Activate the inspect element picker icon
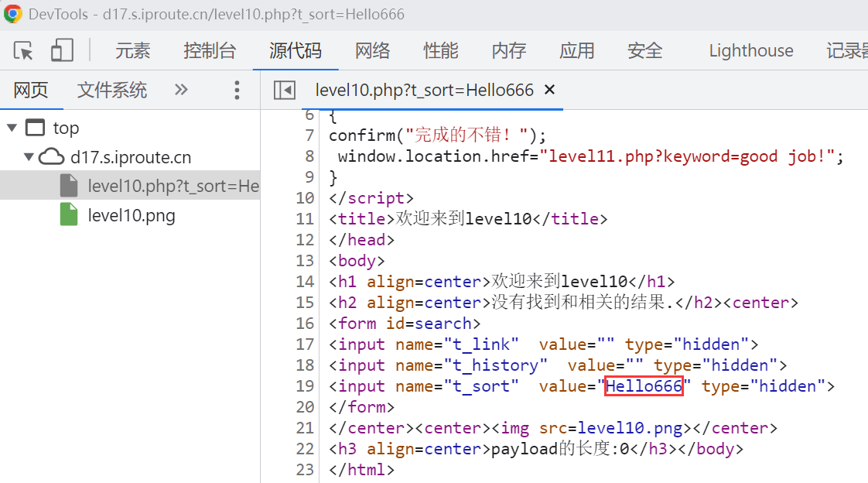The width and height of the screenshot is (868, 483). [x=23, y=51]
